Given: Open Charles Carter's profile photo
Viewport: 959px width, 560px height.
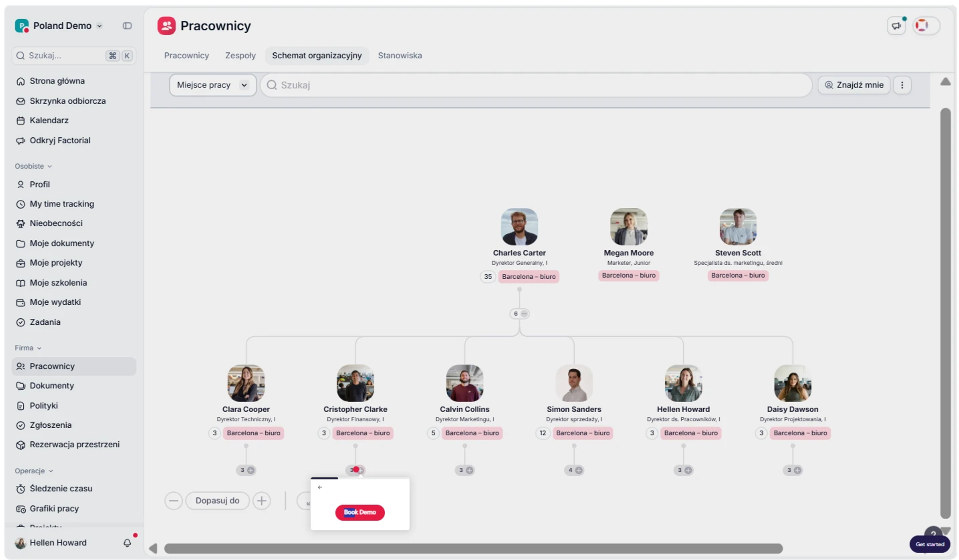Looking at the screenshot, I should (x=519, y=226).
